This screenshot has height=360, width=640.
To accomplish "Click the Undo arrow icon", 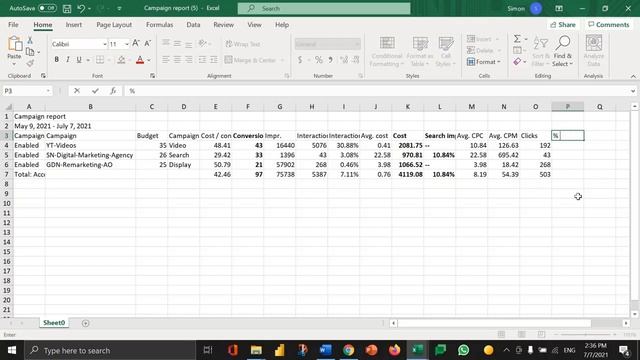I will [81, 8].
